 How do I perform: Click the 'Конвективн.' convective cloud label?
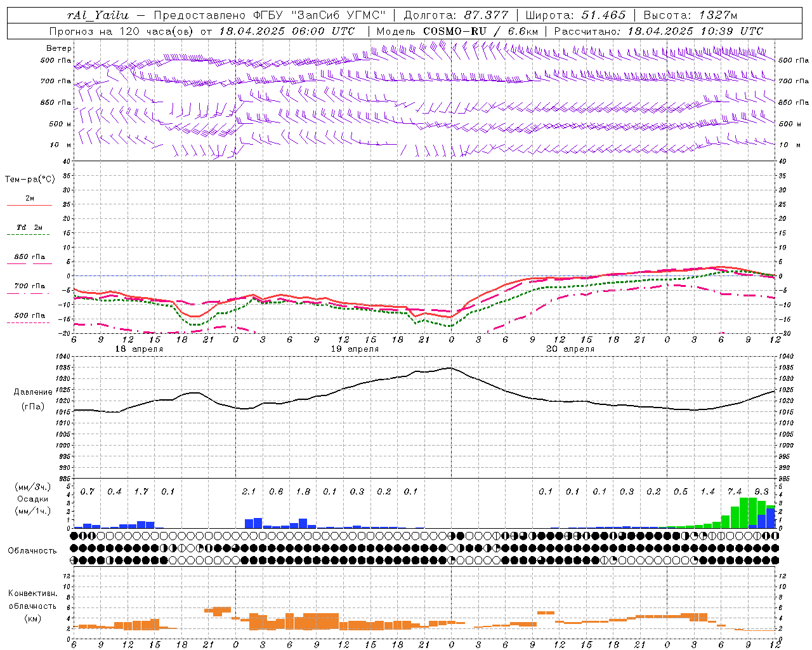[x=32, y=594]
